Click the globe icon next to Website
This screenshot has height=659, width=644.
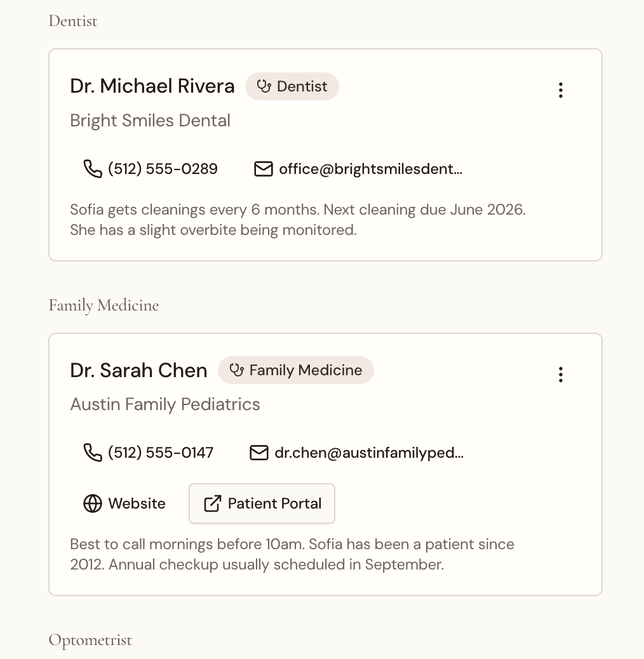(93, 503)
